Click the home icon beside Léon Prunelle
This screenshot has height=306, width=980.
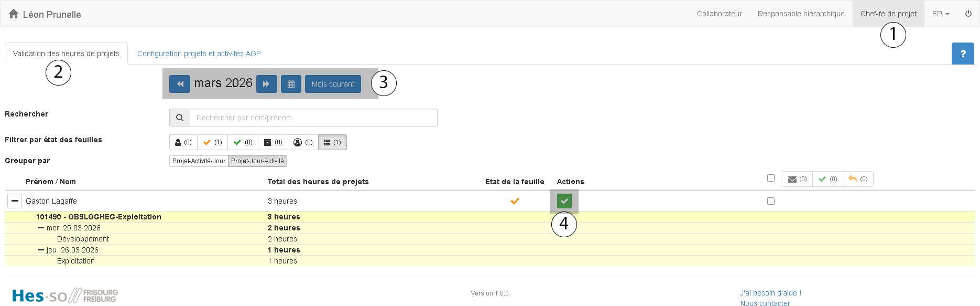click(x=14, y=14)
